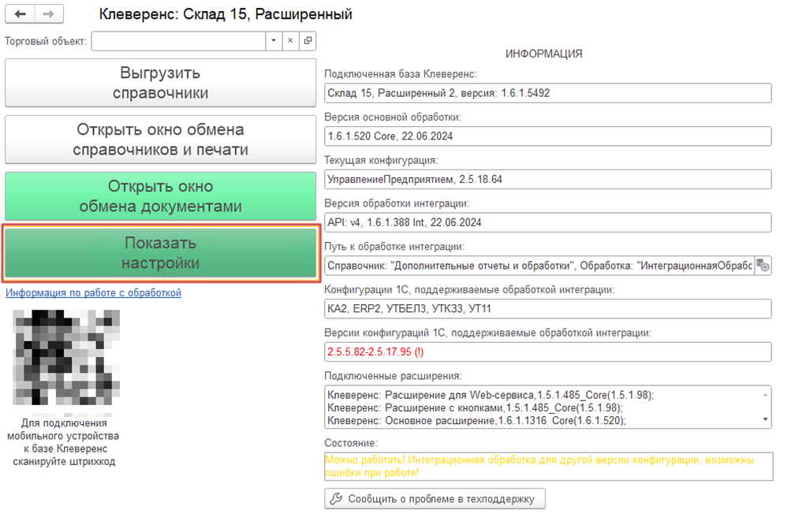Click into the Торговый объект input field
The height and width of the screenshot is (532, 791).
pos(178,41)
